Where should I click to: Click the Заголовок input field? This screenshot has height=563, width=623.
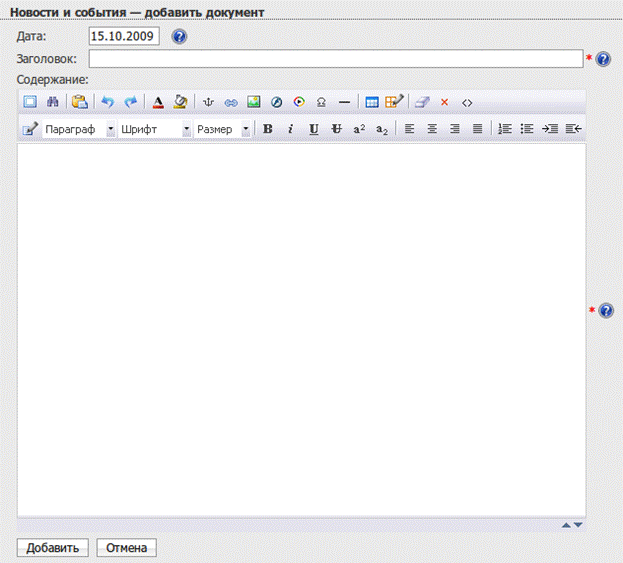pyautogui.click(x=336, y=59)
